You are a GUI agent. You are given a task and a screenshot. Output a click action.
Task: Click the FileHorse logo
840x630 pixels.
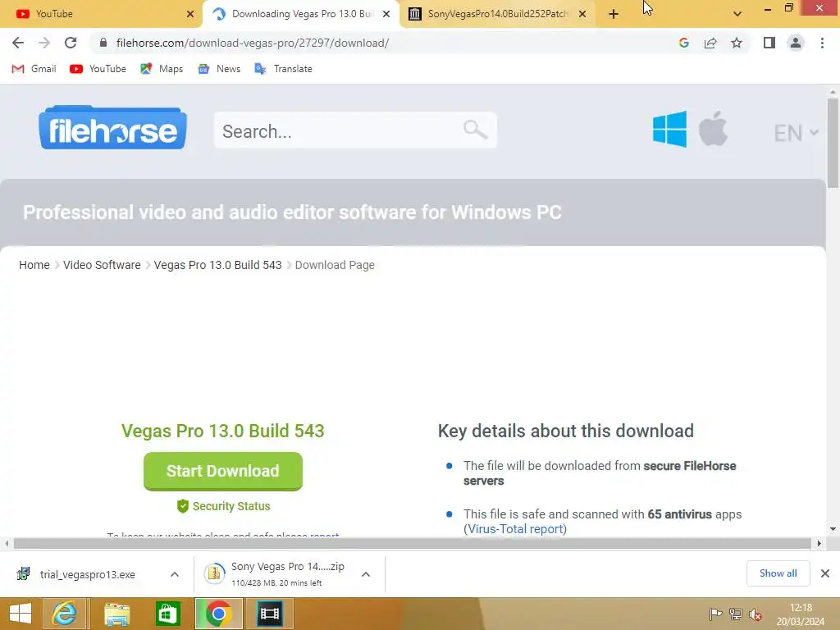click(x=112, y=127)
